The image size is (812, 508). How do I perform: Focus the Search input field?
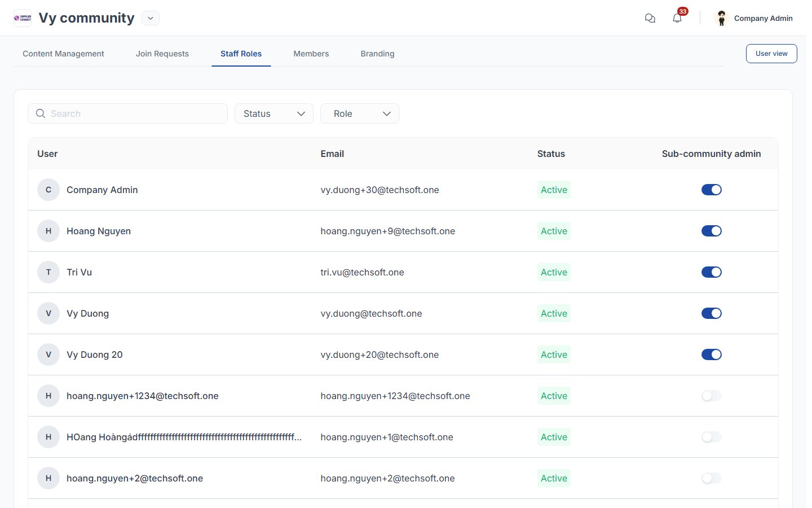coord(128,113)
